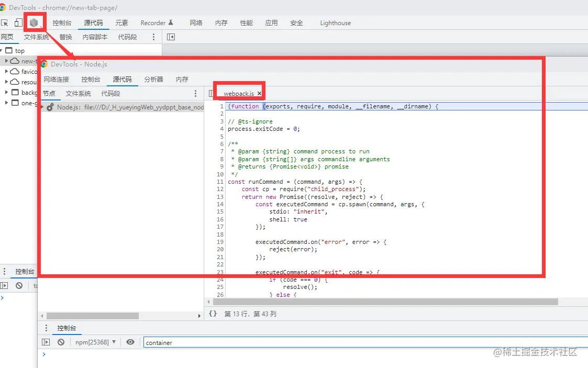Hide the navigator sidebar in back window
The image size is (588, 368).
[171, 37]
